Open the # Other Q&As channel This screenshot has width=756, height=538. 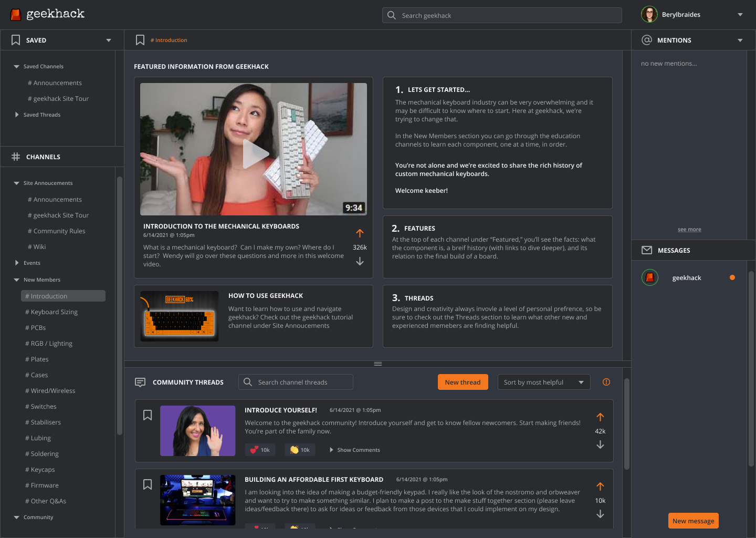coord(46,501)
